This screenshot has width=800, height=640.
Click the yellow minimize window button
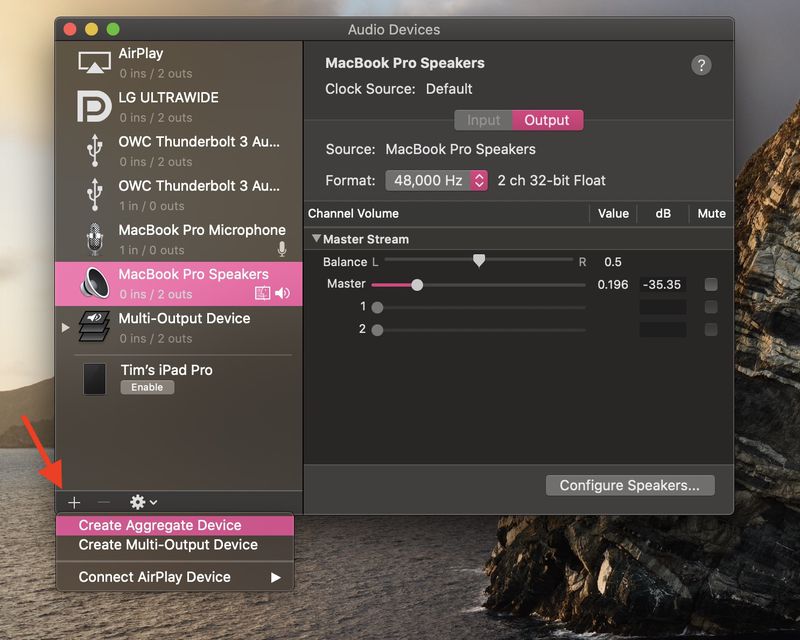(91, 29)
